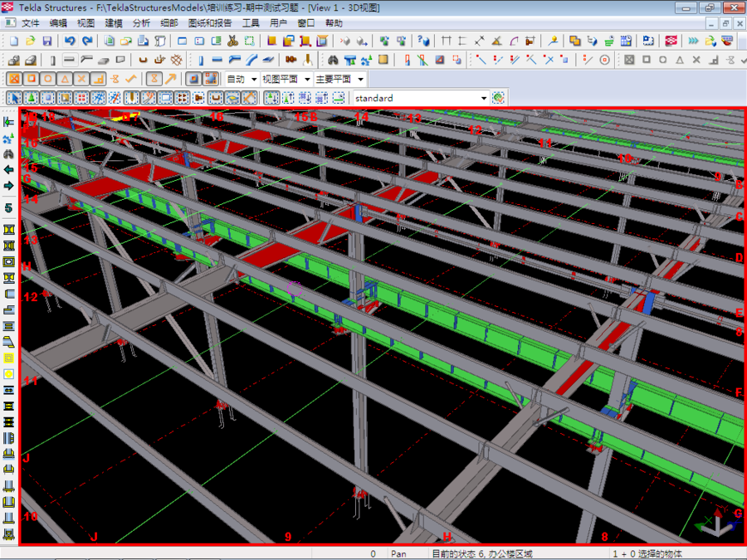Open the 视图 menu
This screenshot has width=747, height=560.
[85, 23]
